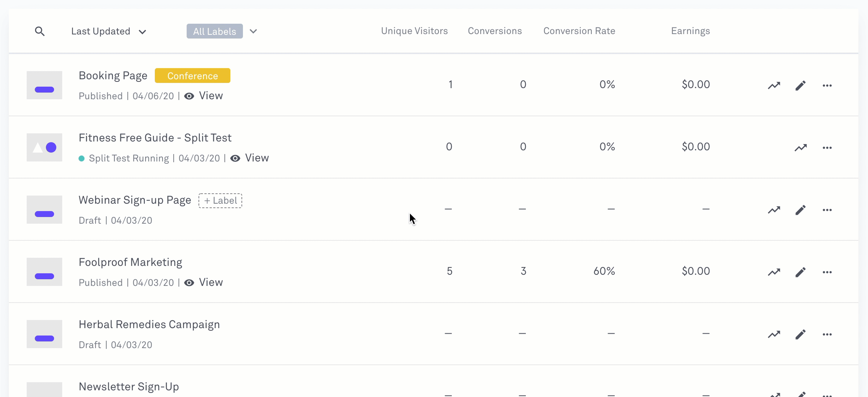Open analytics for Booking Page
This screenshot has width=868, height=397.
click(x=774, y=85)
